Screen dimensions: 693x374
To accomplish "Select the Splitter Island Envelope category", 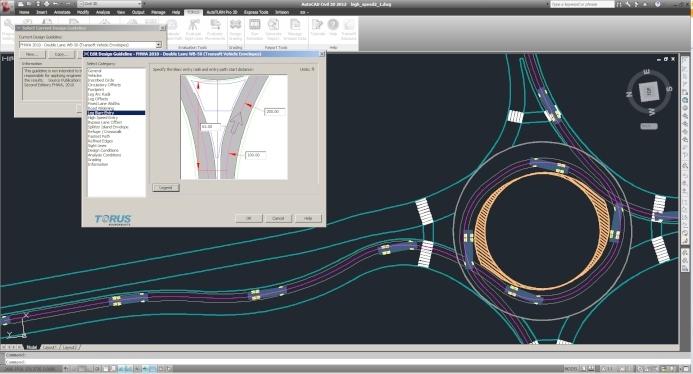I will click(108, 127).
